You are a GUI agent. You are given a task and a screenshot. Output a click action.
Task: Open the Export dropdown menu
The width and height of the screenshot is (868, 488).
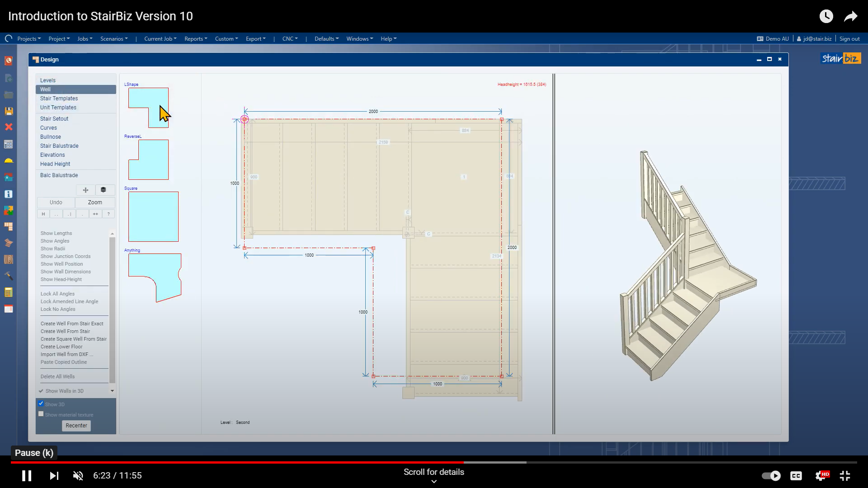tap(256, 39)
